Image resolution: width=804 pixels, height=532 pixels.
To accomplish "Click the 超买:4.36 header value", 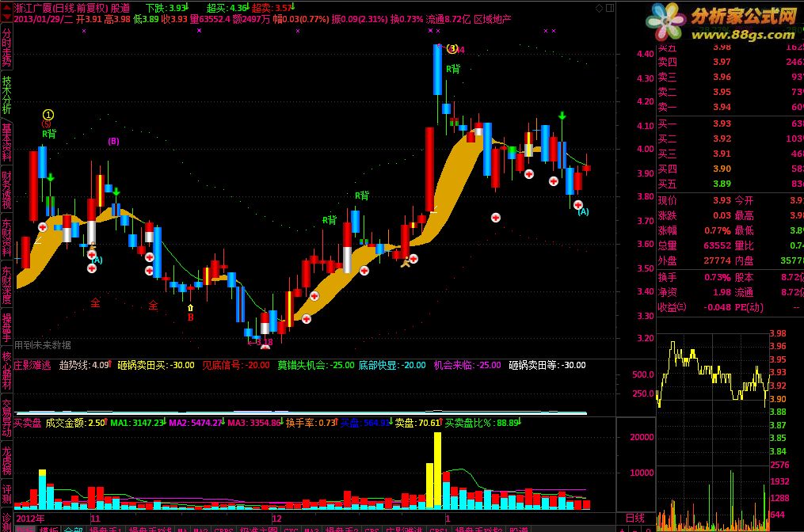I will (x=227, y=8).
